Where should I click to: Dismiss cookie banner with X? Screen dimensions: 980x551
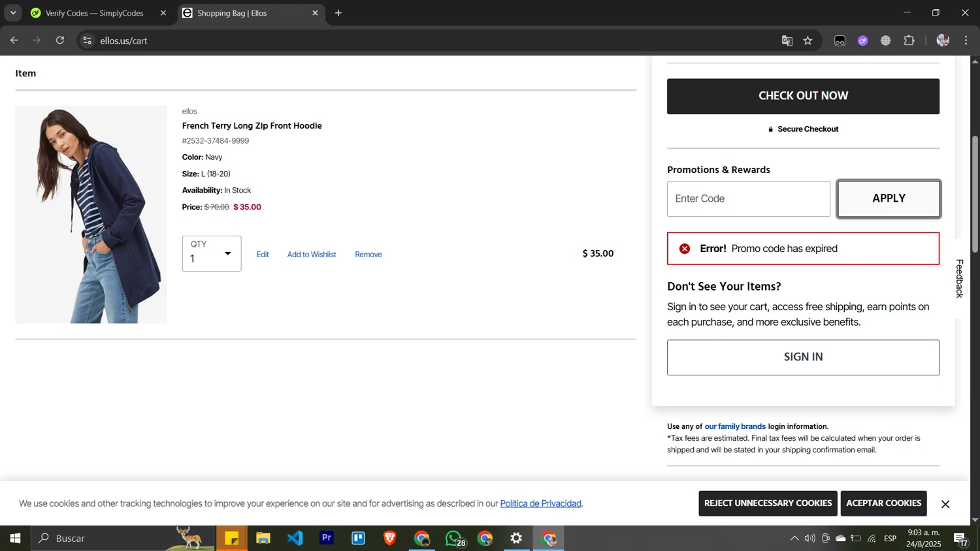click(945, 504)
